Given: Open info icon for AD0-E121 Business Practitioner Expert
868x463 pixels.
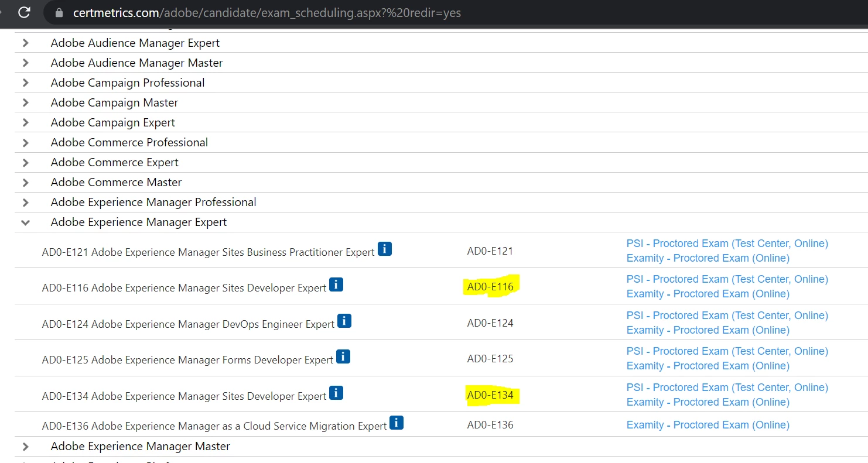Looking at the screenshot, I should coord(385,249).
